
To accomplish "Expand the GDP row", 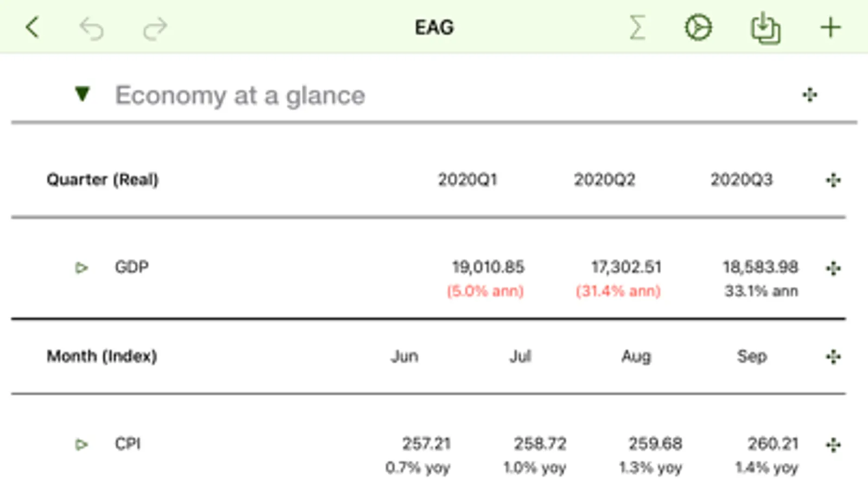I will (x=81, y=268).
